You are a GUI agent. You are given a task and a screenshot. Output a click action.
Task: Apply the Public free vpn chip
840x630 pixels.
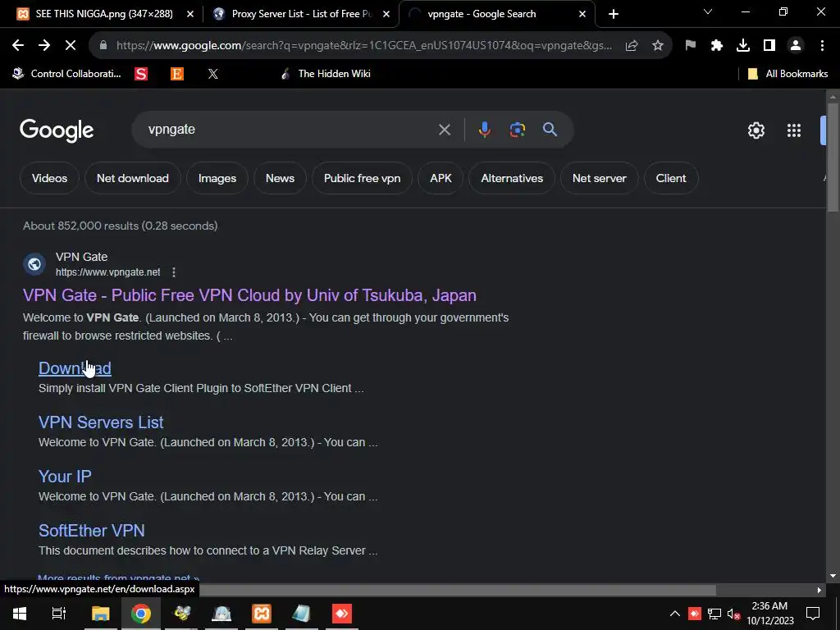pos(362,178)
